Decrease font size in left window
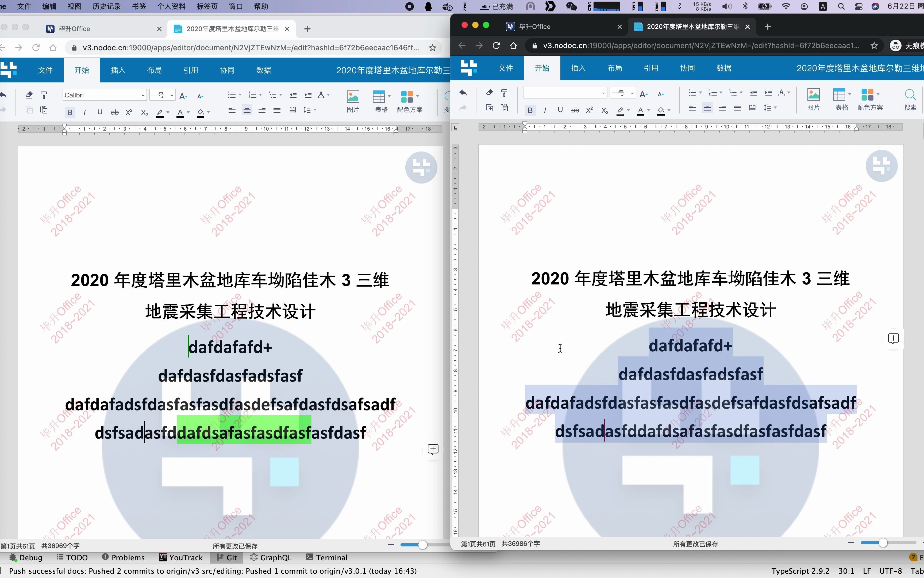The image size is (924, 578). pyautogui.click(x=201, y=96)
